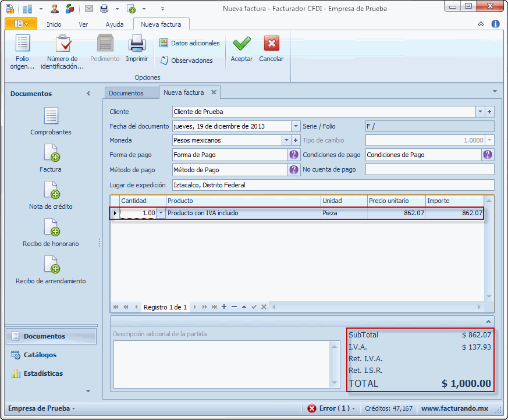Click the Cancelar red X icon
The width and height of the screenshot is (508, 420).
coord(271,44)
